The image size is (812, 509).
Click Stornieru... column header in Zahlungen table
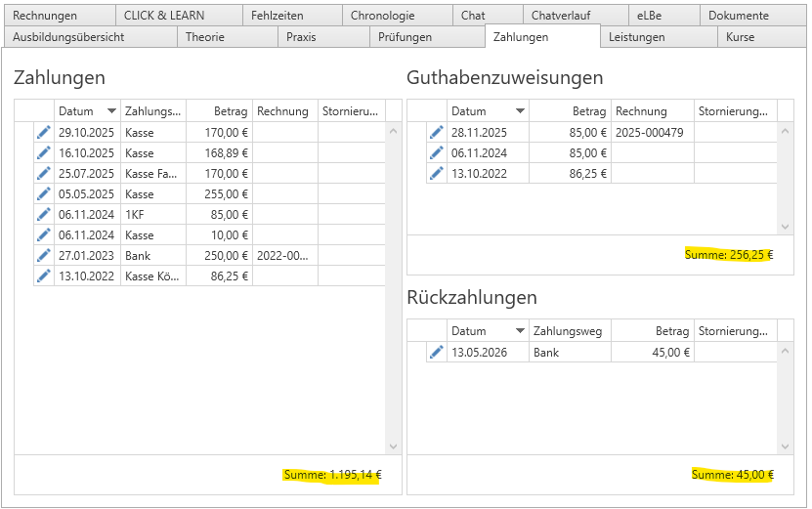352,111
